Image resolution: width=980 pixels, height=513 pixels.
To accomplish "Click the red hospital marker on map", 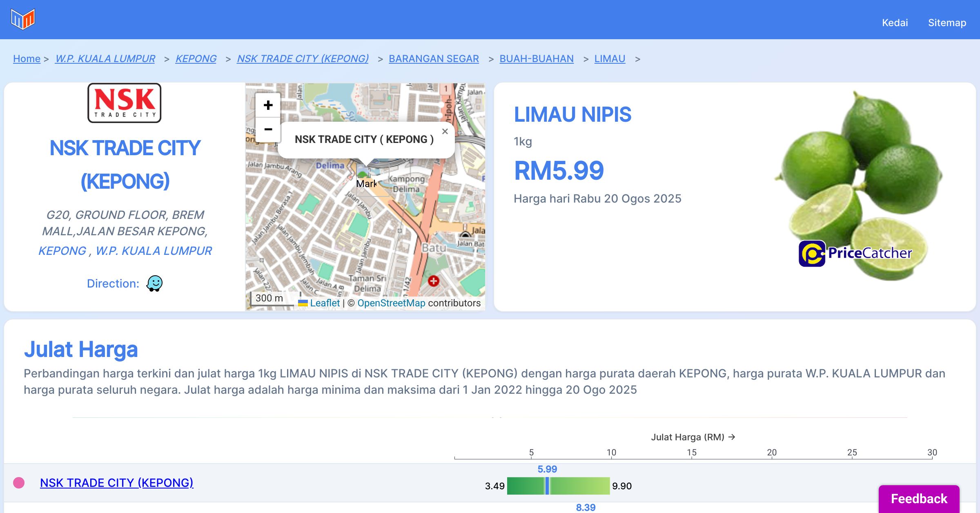I will pos(434,281).
